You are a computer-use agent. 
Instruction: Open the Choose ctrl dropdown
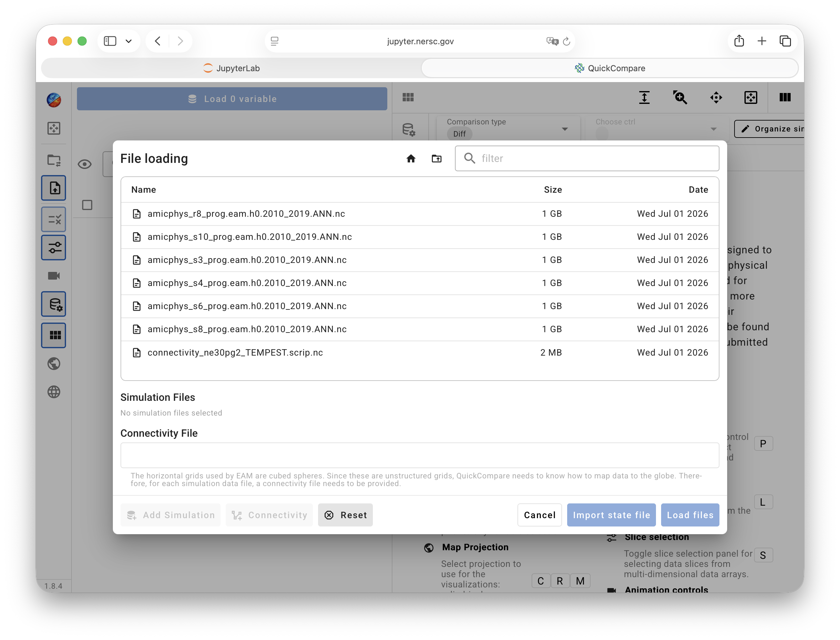(x=656, y=129)
